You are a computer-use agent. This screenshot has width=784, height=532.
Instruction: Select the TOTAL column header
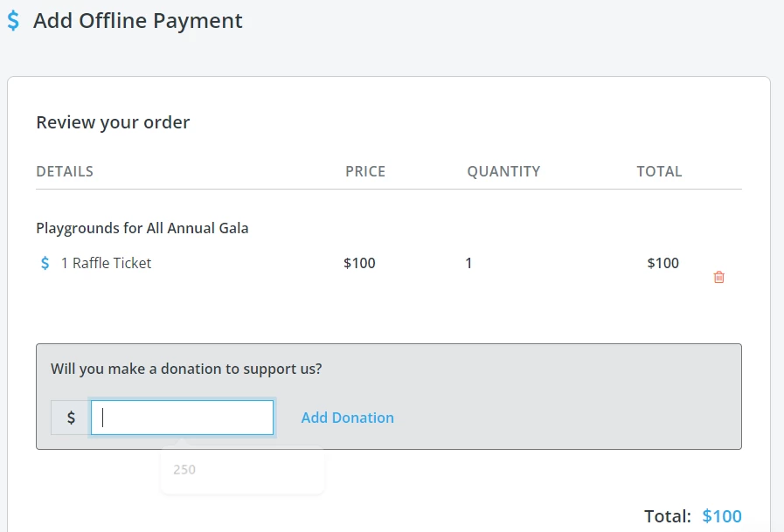pyautogui.click(x=660, y=171)
